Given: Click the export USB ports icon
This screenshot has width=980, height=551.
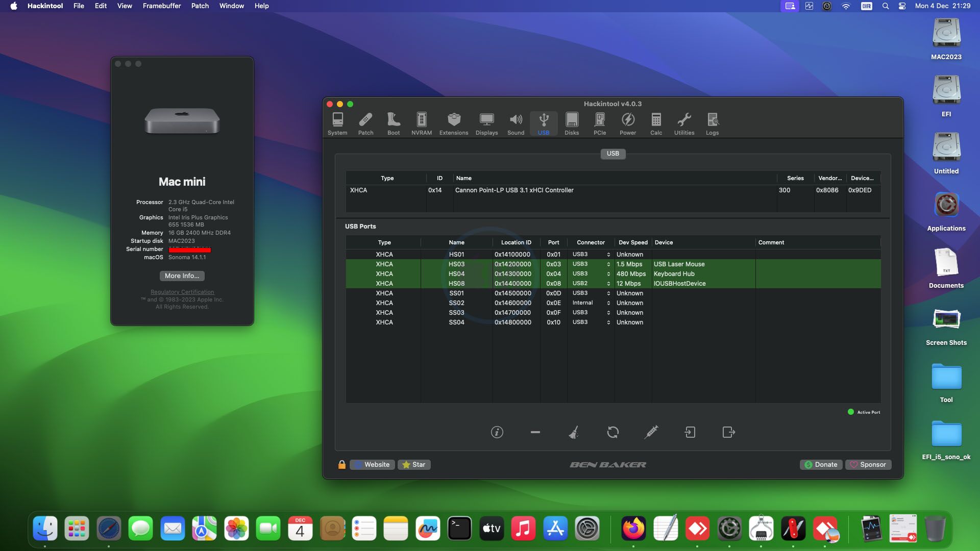Looking at the screenshot, I should point(728,432).
